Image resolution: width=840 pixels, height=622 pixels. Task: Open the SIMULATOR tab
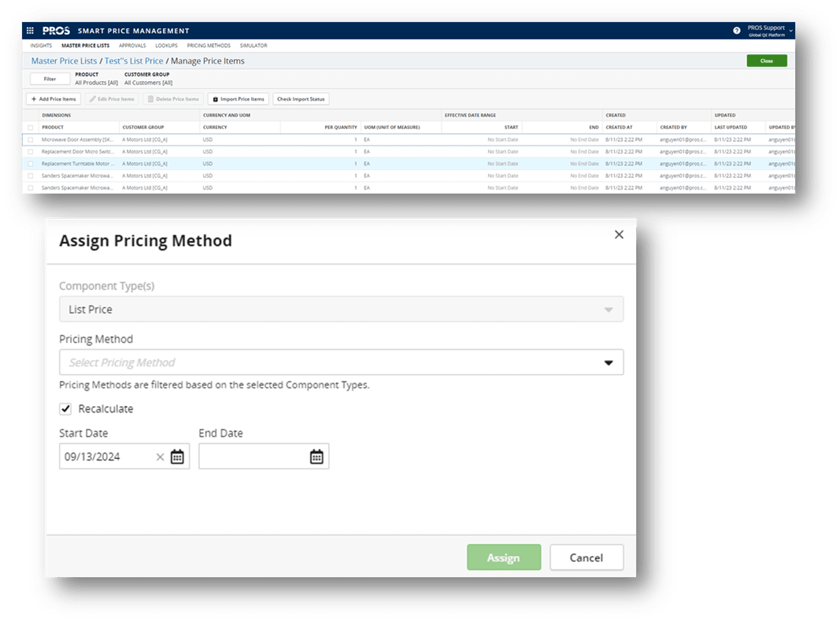[x=253, y=45]
